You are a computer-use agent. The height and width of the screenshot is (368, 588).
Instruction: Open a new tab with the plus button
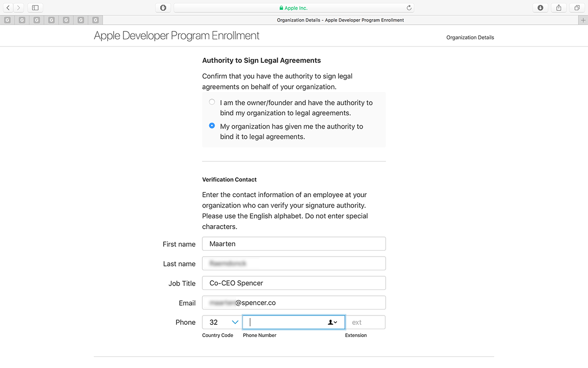pyautogui.click(x=583, y=20)
